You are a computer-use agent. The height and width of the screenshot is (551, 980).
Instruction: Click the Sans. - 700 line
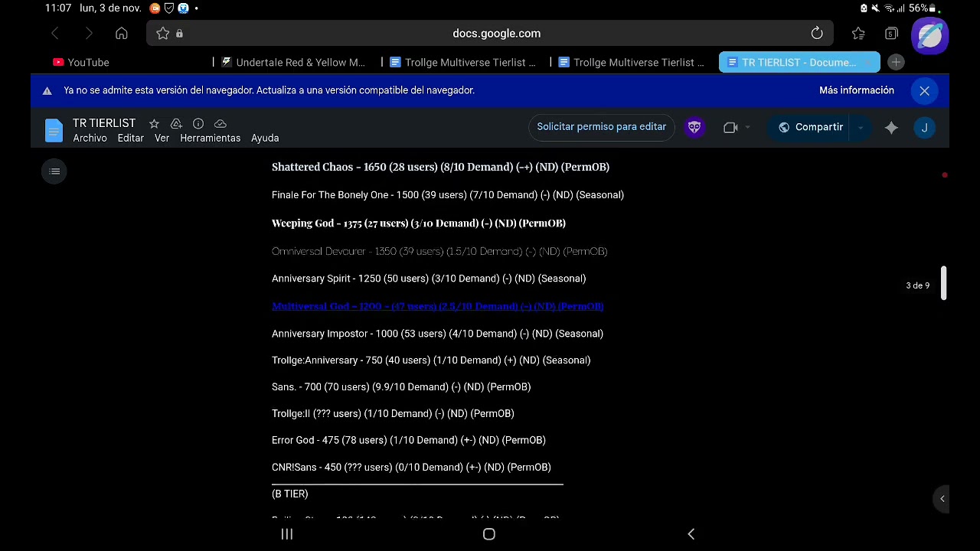tap(401, 387)
